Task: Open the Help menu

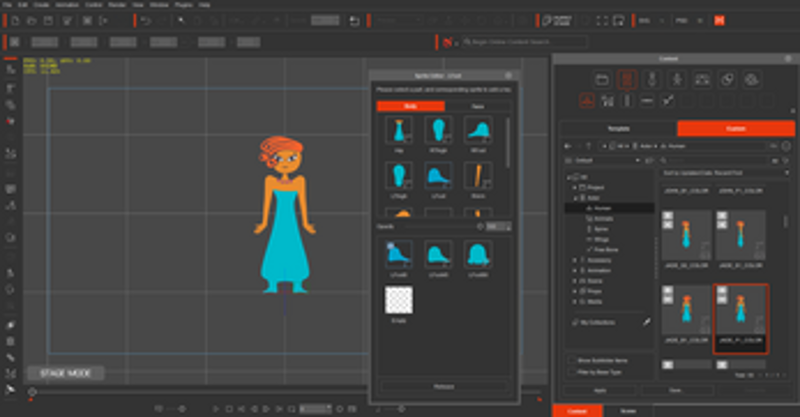Action: pos(204,5)
